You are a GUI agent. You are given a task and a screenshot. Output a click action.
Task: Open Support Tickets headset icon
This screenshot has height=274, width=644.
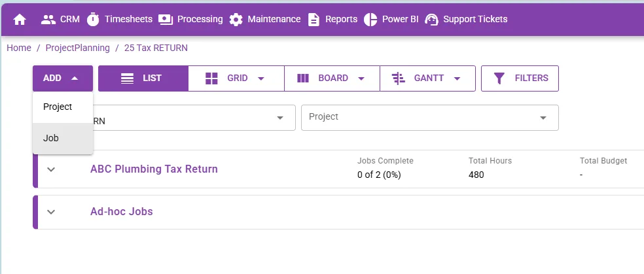pos(432,19)
